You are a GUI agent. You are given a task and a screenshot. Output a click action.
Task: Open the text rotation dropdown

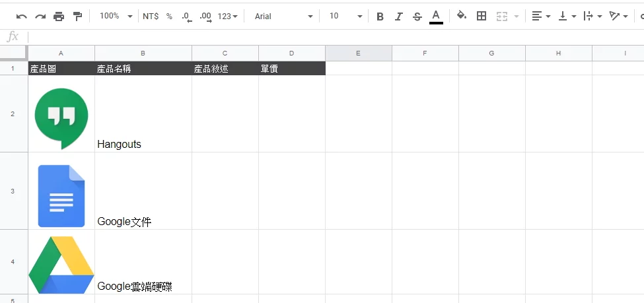click(618, 17)
